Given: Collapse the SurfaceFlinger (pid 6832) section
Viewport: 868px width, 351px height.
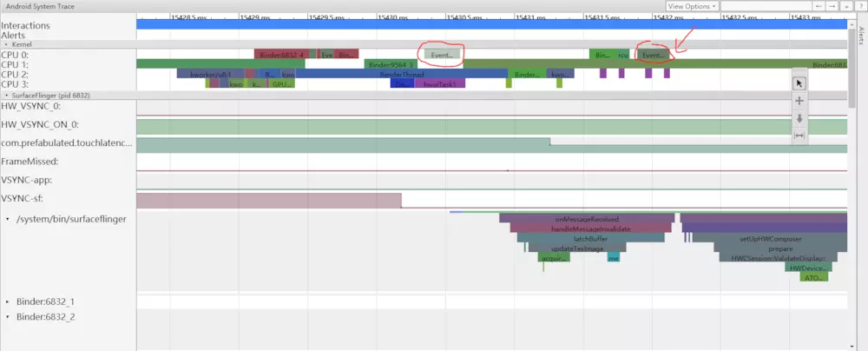Looking at the screenshot, I should click(x=7, y=96).
